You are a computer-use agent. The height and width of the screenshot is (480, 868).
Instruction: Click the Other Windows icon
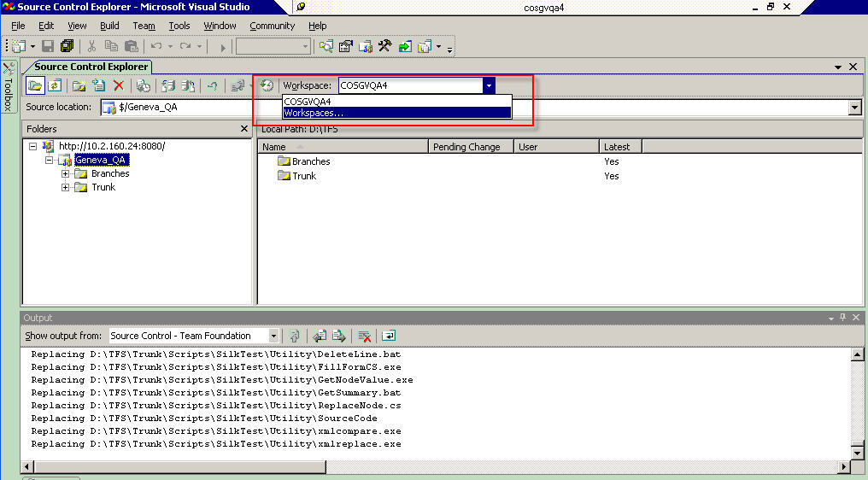[425, 46]
